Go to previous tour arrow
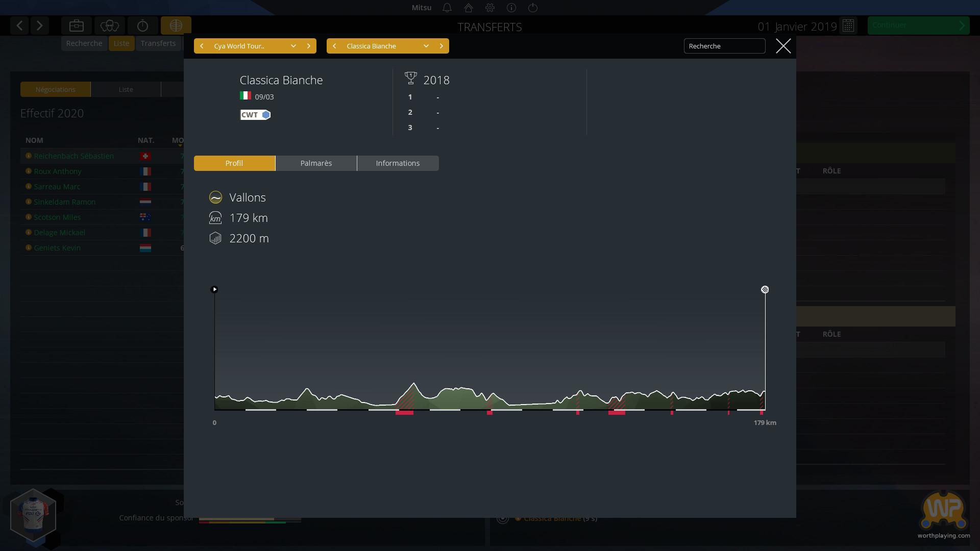The image size is (980, 551). pyautogui.click(x=202, y=46)
